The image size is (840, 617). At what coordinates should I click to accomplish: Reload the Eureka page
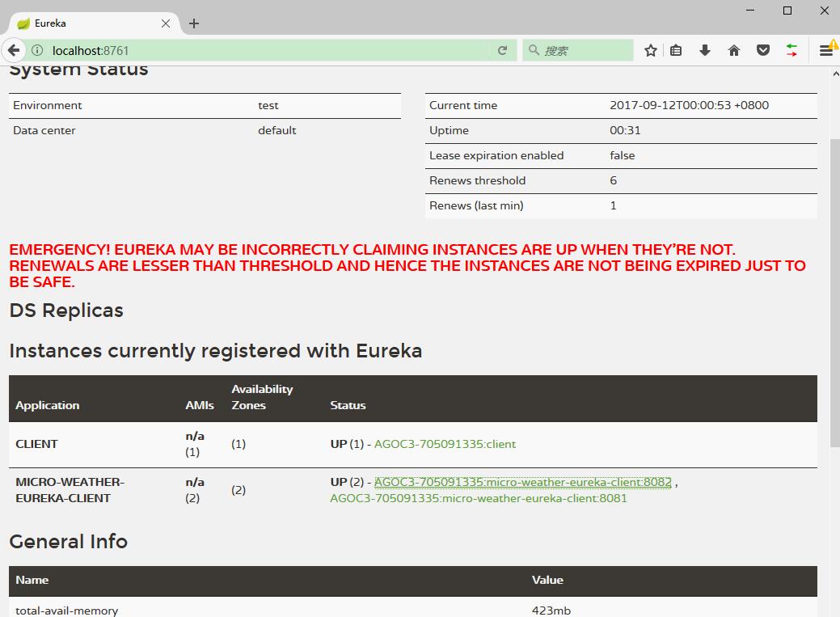(x=502, y=50)
